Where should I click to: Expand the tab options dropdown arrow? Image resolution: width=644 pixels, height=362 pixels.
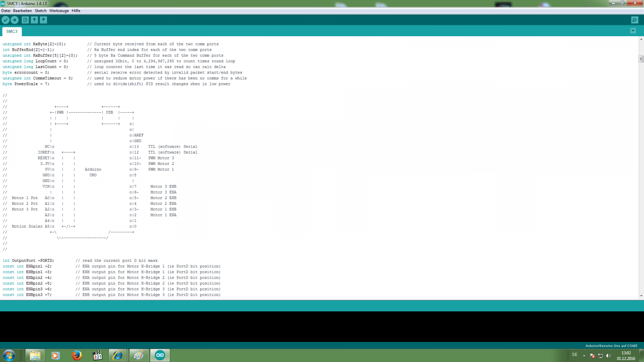point(633,31)
